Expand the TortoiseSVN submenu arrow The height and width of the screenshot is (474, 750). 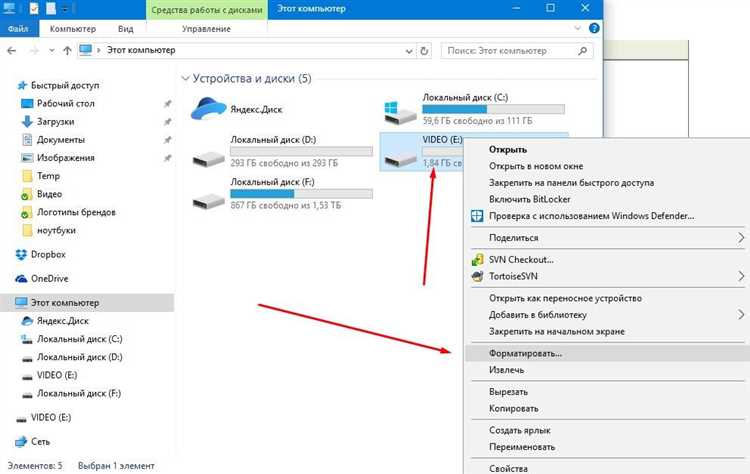click(741, 276)
